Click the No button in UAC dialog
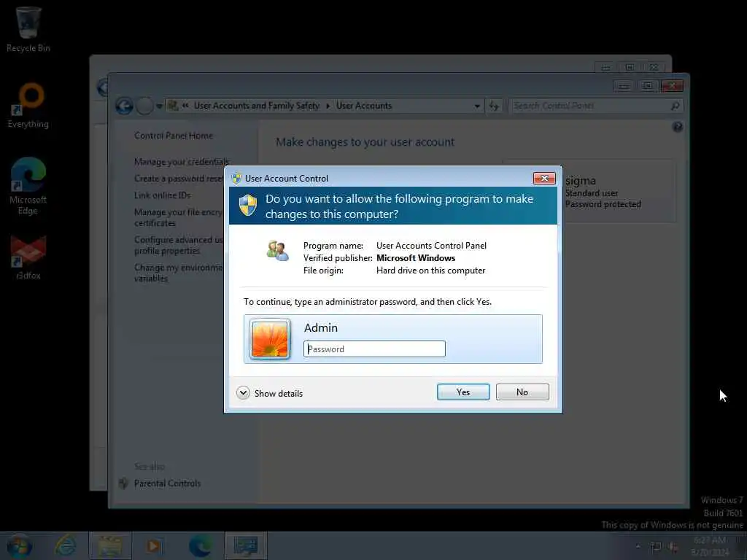Screen dimensions: 747x560 coord(522,392)
